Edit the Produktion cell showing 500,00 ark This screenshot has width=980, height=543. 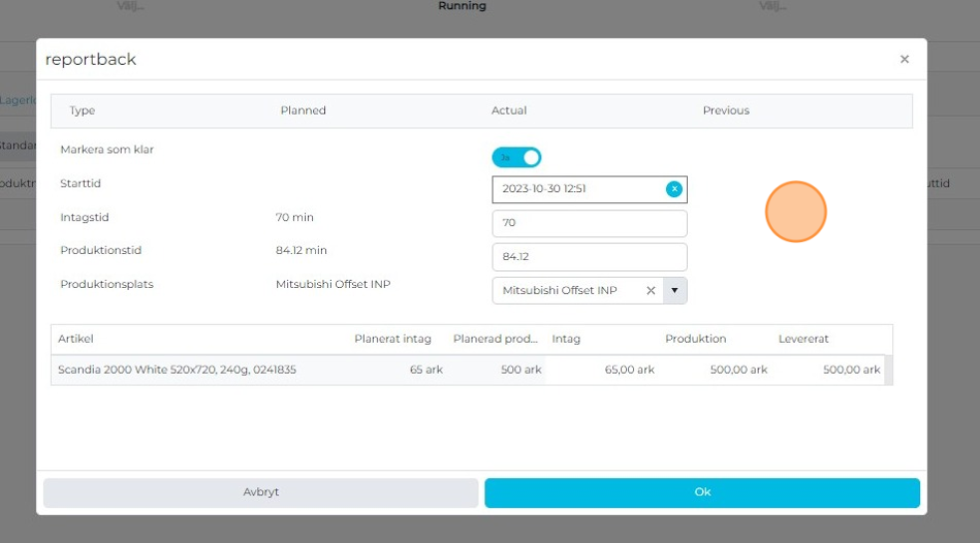click(716, 370)
